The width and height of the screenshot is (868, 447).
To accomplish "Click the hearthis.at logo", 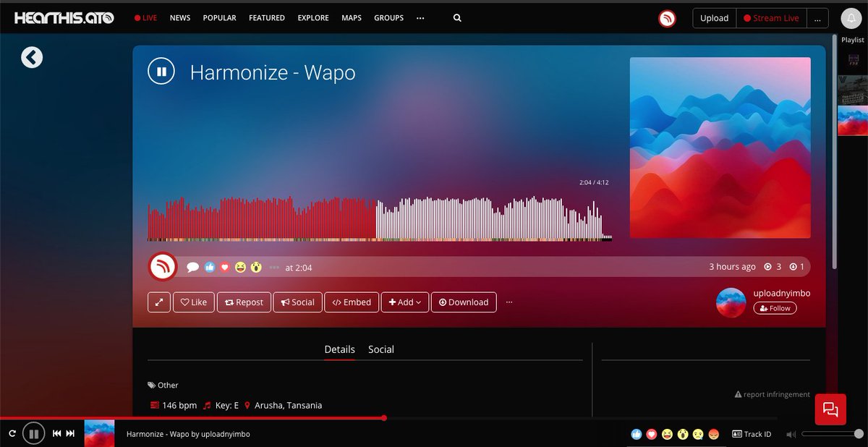I will [x=64, y=18].
